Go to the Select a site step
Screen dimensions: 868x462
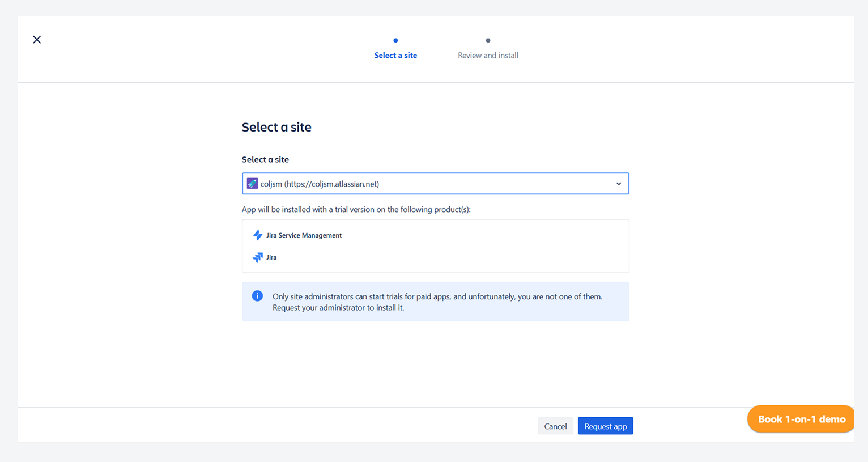click(395, 56)
